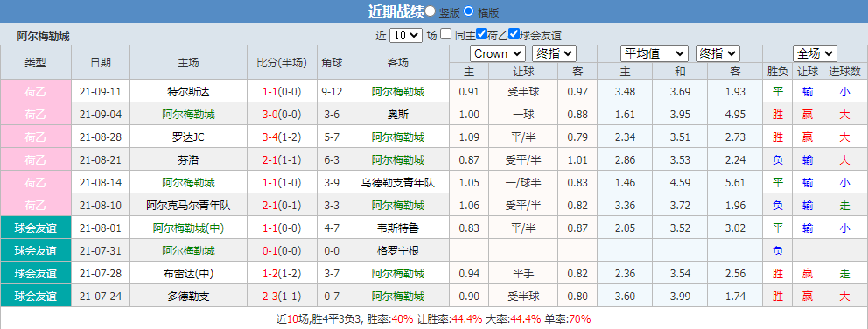Click 单率 70% in summary
Image resolution: width=868 pixels, height=329 pixels.
[580, 319]
